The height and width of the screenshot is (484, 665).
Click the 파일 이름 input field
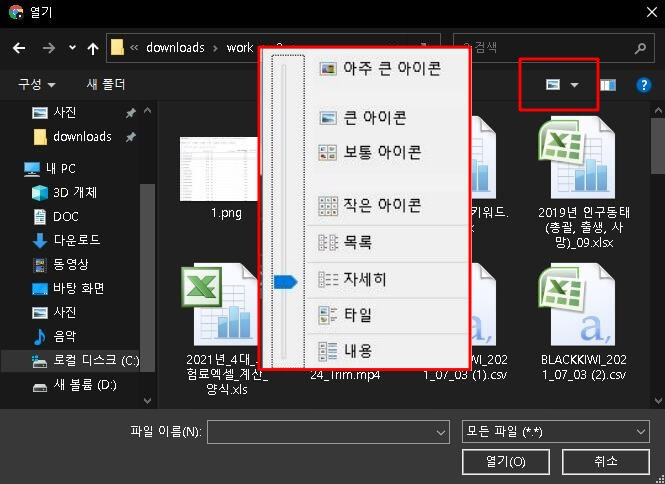[328, 432]
